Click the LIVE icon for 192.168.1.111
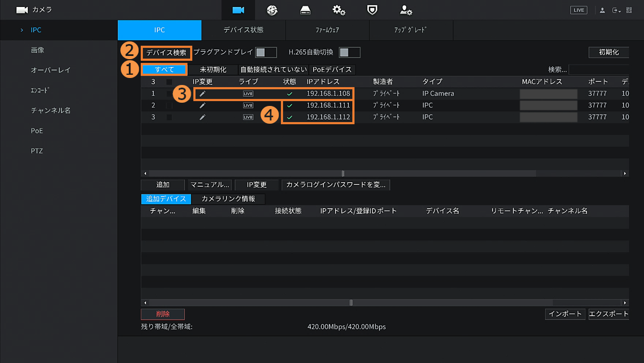The width and height of the screenshot is (644, 363). [x=248, y=105]
